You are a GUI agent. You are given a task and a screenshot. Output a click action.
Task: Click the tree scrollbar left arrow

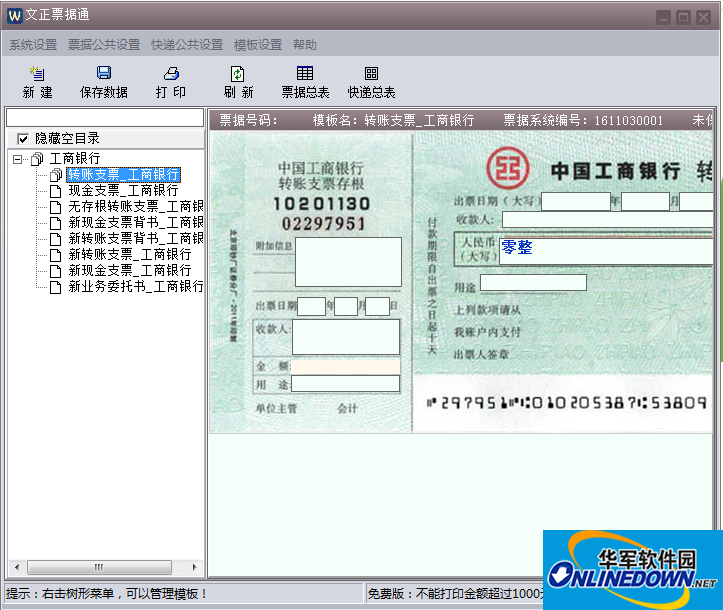17,567
